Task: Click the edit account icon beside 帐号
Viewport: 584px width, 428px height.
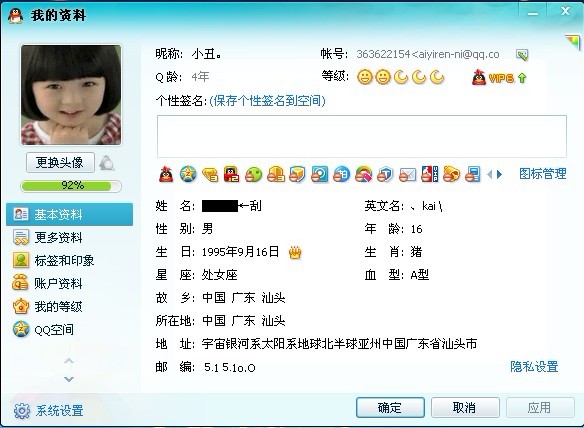Action: (522, 55)
